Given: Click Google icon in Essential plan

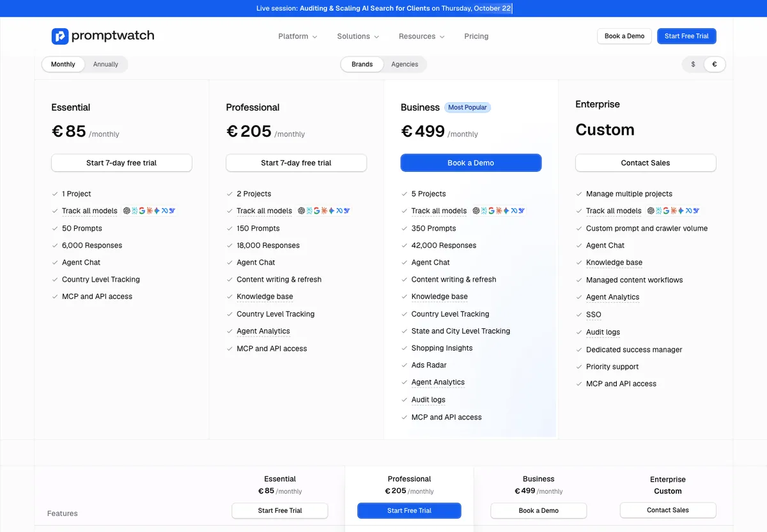Looking at the screenshot, I should (142, 211).
